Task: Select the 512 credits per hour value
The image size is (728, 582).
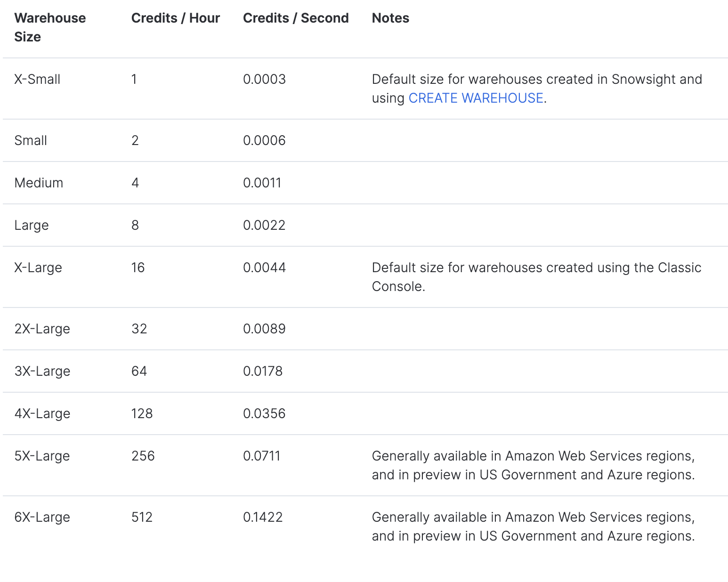Action: click(142, 517)
